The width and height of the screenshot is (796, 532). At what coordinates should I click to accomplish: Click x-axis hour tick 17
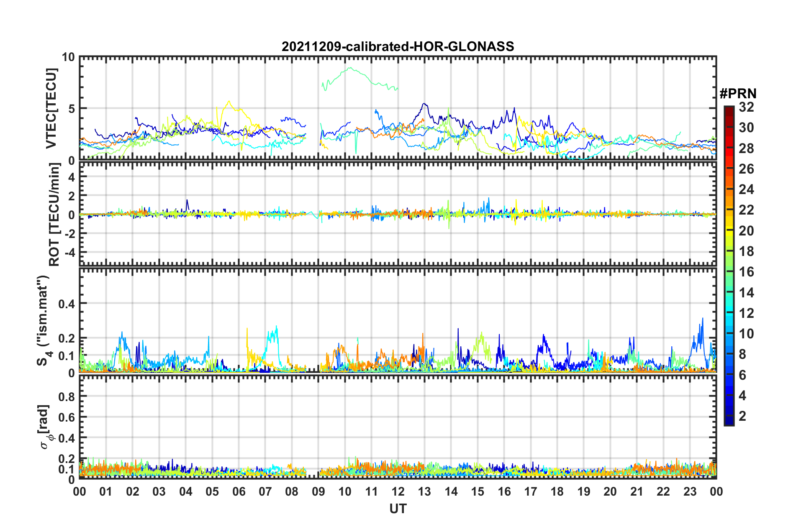coord(531,491)
